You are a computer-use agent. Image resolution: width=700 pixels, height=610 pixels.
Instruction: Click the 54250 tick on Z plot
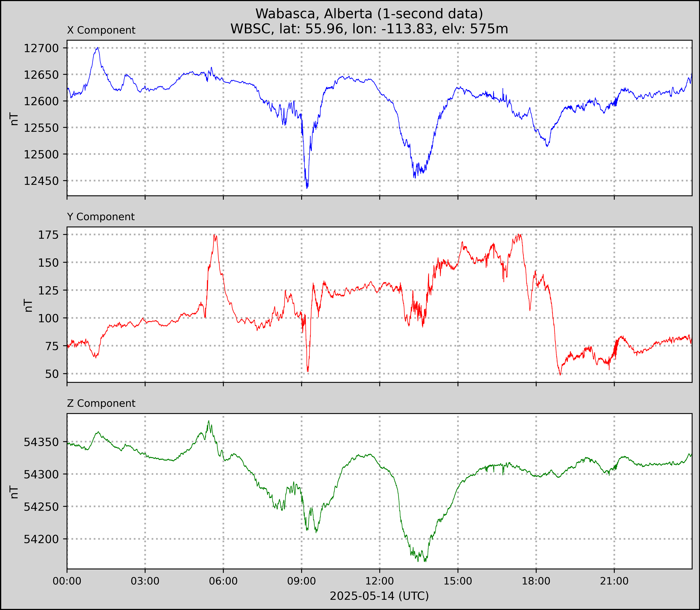coord(41,507)
